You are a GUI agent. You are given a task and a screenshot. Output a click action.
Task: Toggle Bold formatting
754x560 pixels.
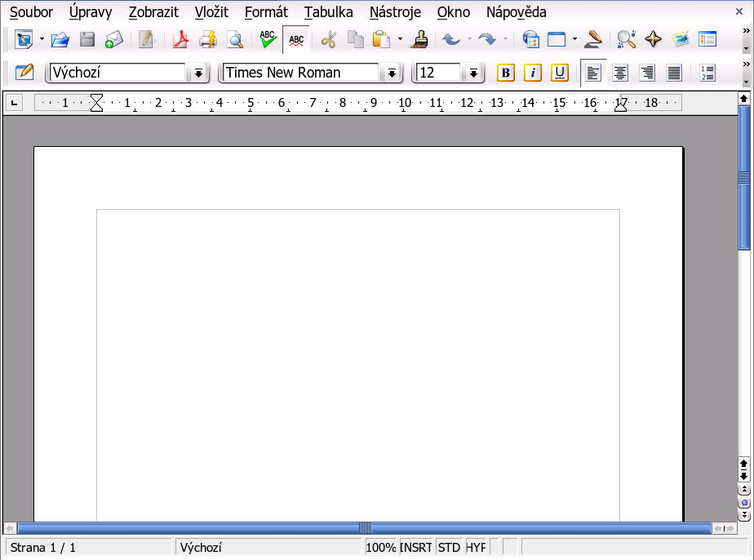(505, 73)
